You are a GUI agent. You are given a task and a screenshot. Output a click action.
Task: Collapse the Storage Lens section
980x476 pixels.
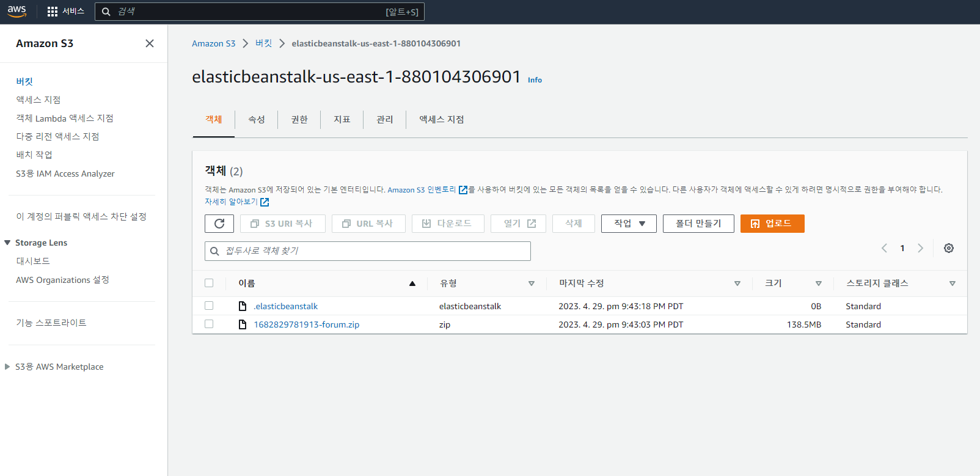(x=7, y=243)
